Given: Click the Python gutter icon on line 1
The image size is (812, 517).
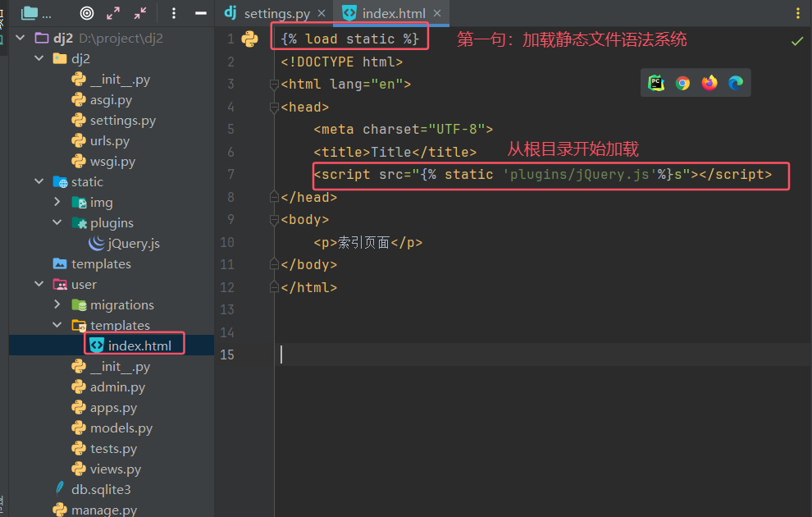Looking at the screenshot, I should click(249, 39).
